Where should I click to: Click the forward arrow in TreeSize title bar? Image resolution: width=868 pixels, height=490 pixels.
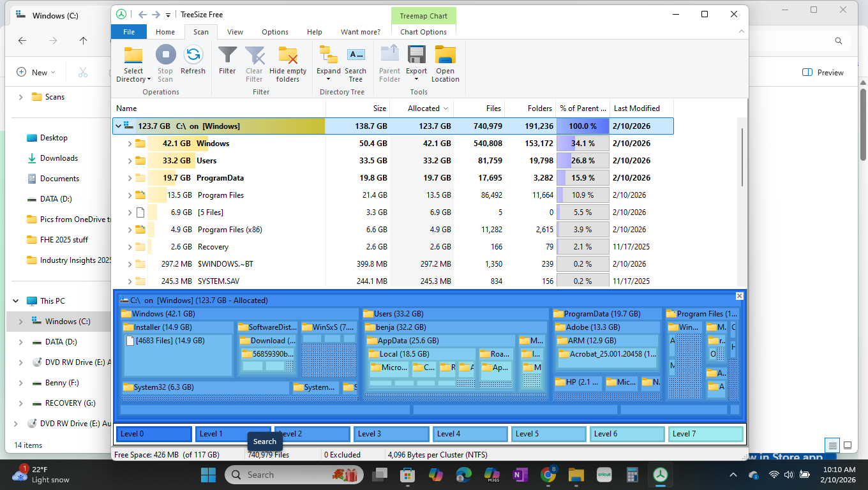(x=156, y=14)
